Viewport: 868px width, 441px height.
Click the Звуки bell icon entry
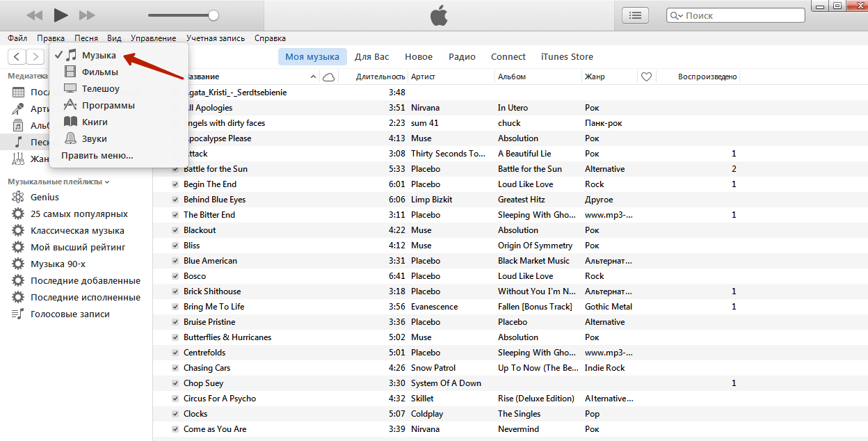coord(71,138)
